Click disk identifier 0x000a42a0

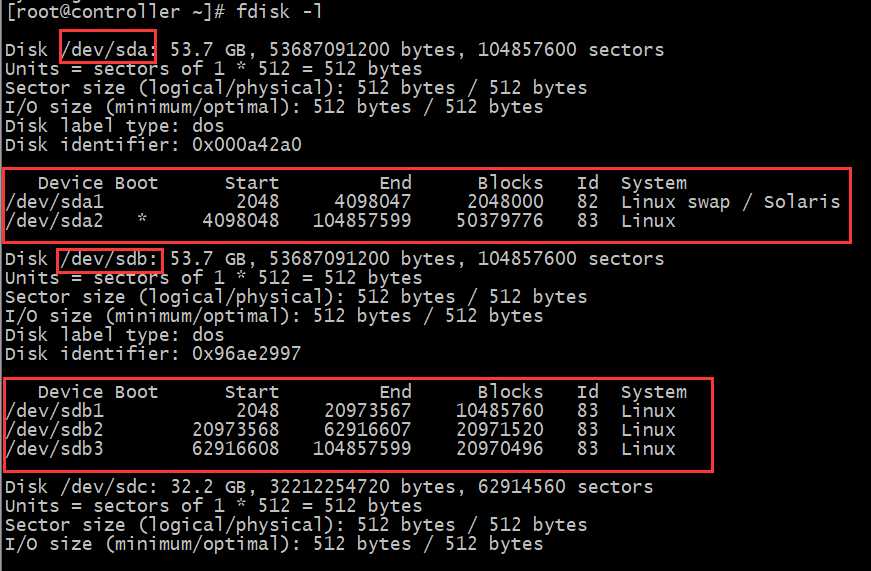246,145
